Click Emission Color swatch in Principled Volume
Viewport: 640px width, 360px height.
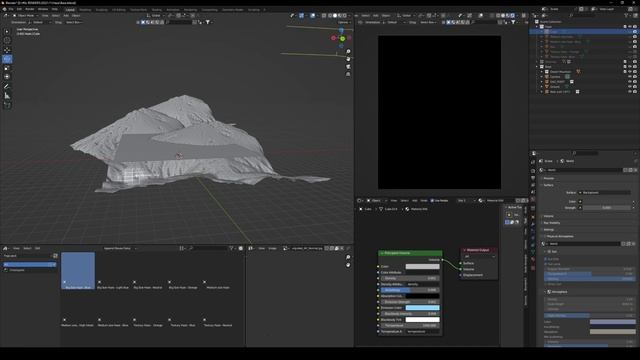tap(422, 308)
